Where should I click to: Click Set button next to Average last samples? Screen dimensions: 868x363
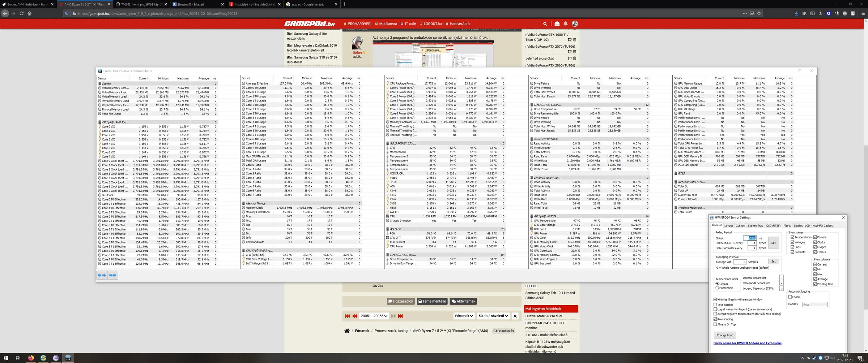coord(773,262)
